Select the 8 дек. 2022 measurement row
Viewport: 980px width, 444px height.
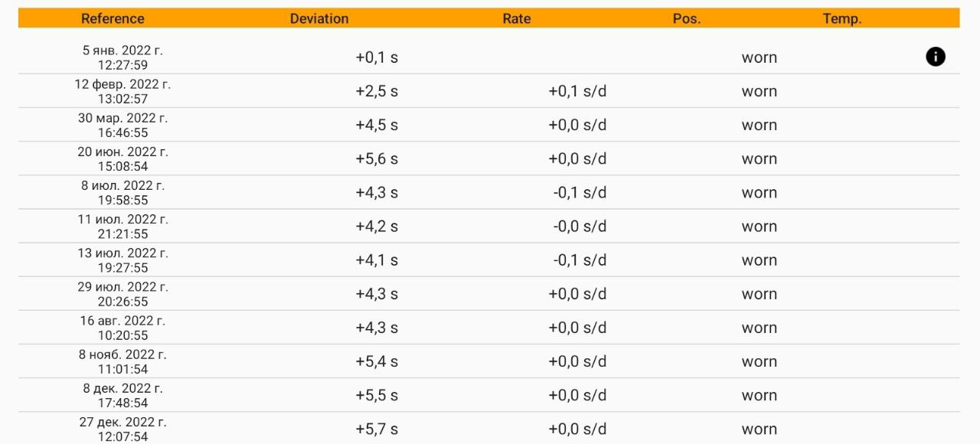point(122,394)
